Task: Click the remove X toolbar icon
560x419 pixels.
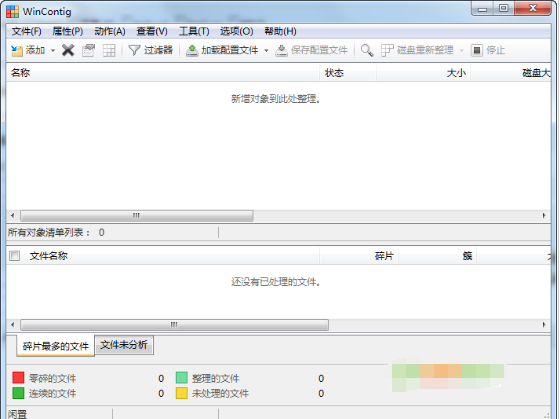Action: pyautogui.click(x=68, y=50)
